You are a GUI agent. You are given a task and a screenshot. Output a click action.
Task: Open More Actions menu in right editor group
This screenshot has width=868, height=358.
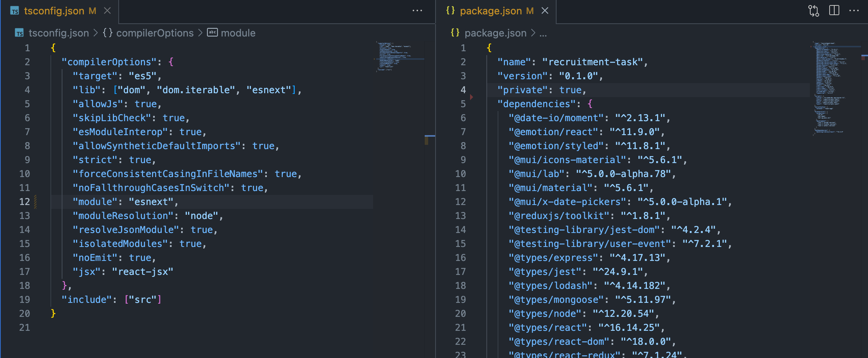click(854, 11)
